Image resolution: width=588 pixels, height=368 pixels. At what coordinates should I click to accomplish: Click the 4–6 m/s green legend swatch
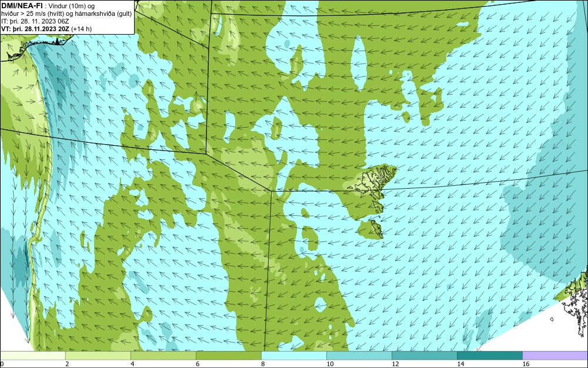(x=163, y=356)
